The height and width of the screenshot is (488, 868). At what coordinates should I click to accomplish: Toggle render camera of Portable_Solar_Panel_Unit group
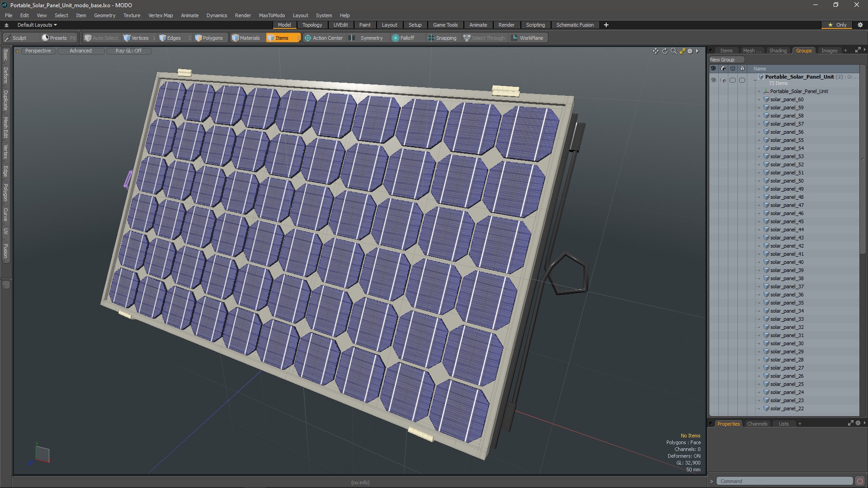pyautogui.click(x=723, y=80)
